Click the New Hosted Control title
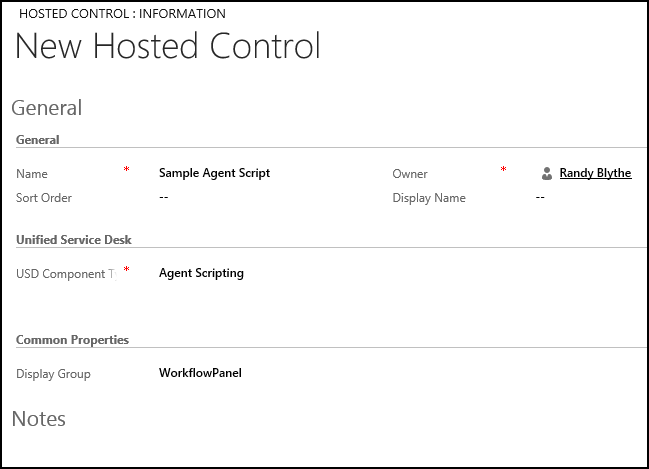This screenshot has height=469, width=649. click(168, 47)
